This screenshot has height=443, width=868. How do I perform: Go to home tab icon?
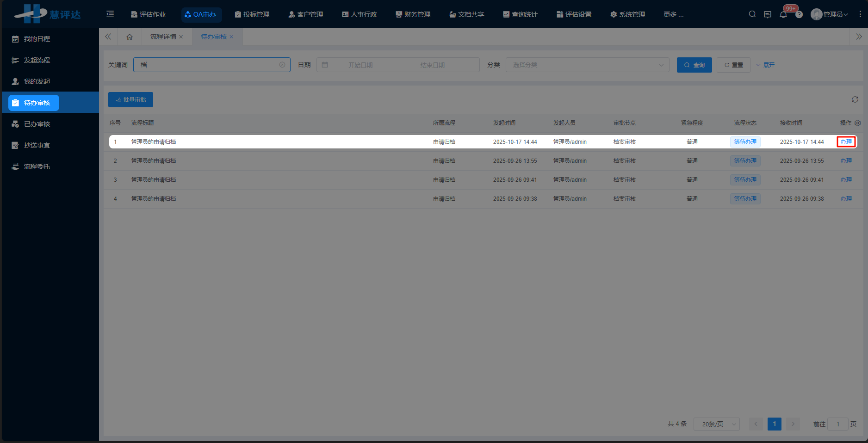click(130, 37)
